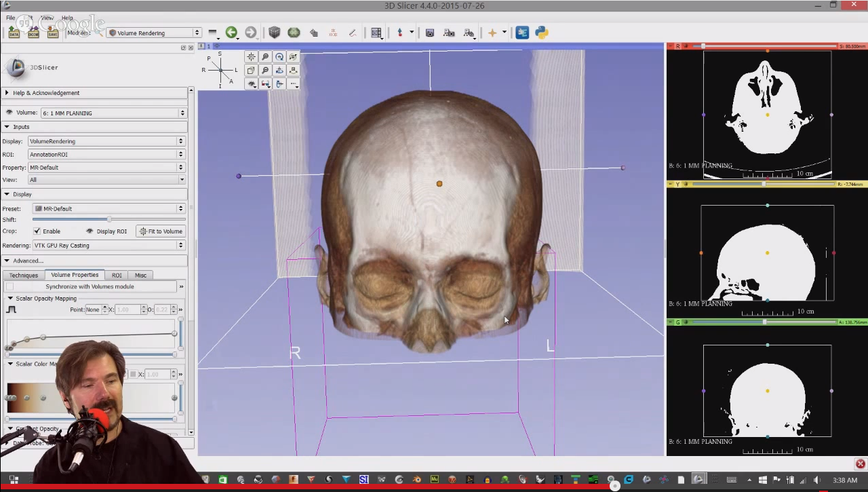Open the Property dropdown MR-Default

click(x=106, y=167)
